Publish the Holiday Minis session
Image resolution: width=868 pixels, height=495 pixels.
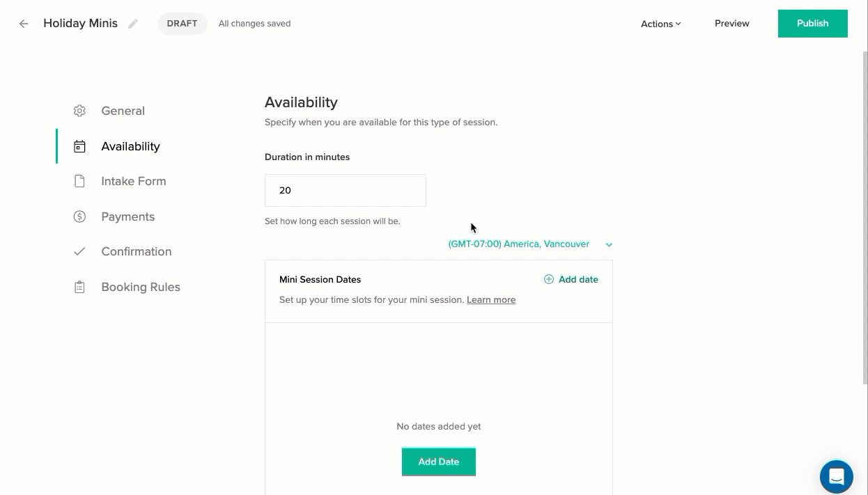click(x=812, y=24)
